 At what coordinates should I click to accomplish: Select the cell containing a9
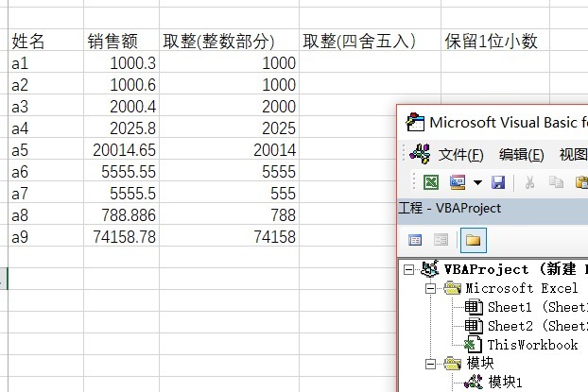45,236
